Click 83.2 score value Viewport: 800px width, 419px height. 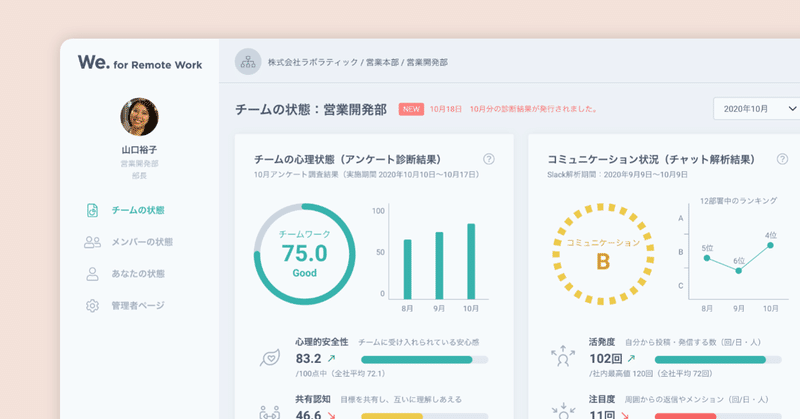(x=308, y=358)
